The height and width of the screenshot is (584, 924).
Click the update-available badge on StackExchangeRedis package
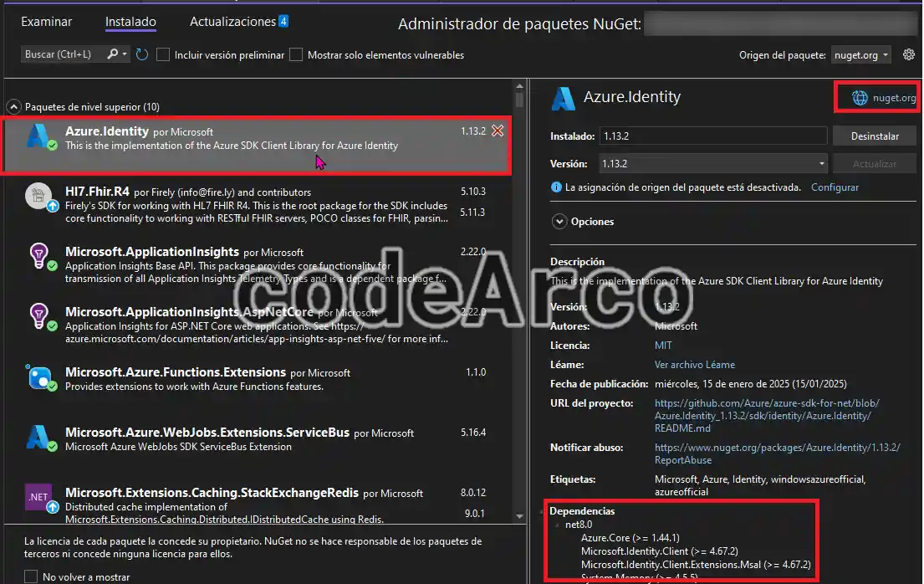[53, 506]
